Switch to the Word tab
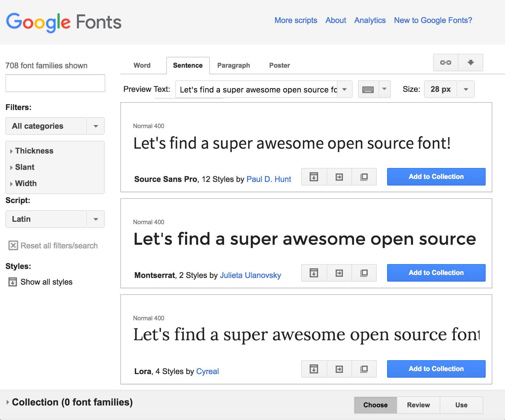The height and width of the screenshot is (420, 505). 142,65
